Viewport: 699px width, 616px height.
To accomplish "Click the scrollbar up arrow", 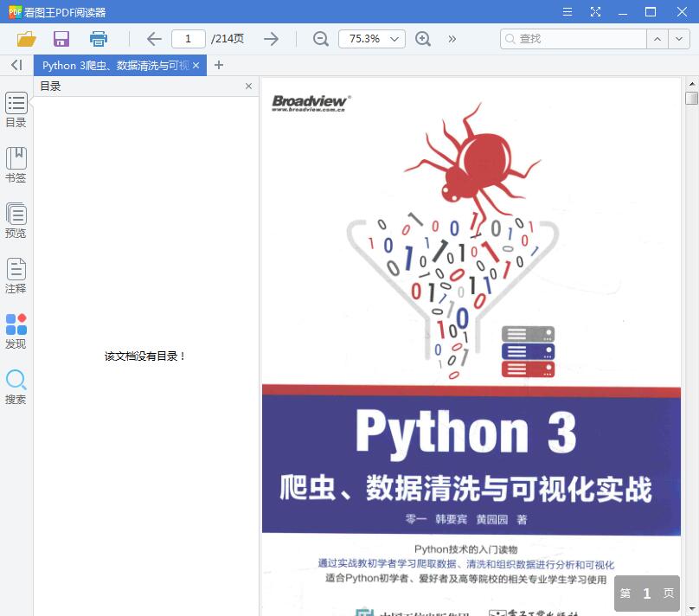I will point(691,83).
